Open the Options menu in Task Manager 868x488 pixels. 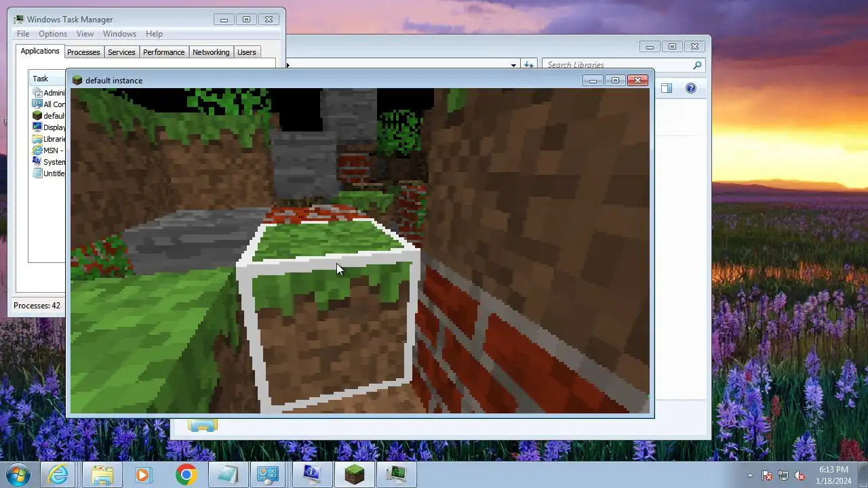(x=53, y=34)
